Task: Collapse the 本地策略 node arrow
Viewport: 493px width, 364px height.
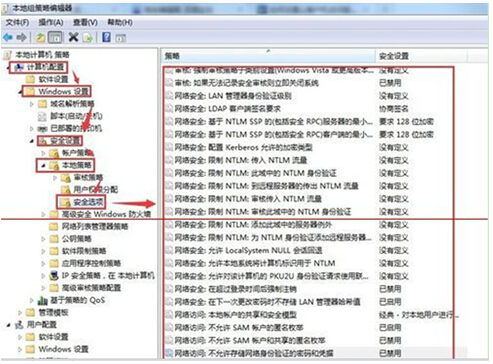Action: coord(43,165)
